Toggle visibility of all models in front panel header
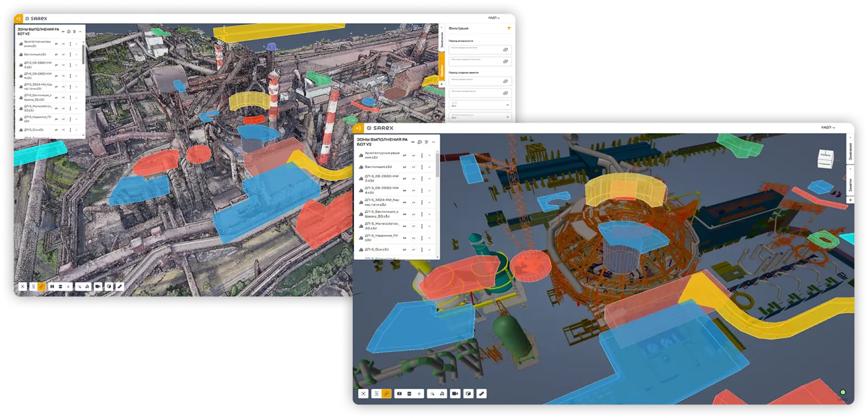The height and width of the screenshot is (418, 868). coord(413,142)
